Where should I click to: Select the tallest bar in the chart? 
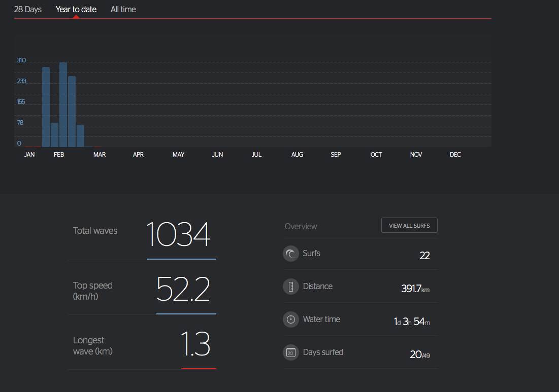coord(63,104)
